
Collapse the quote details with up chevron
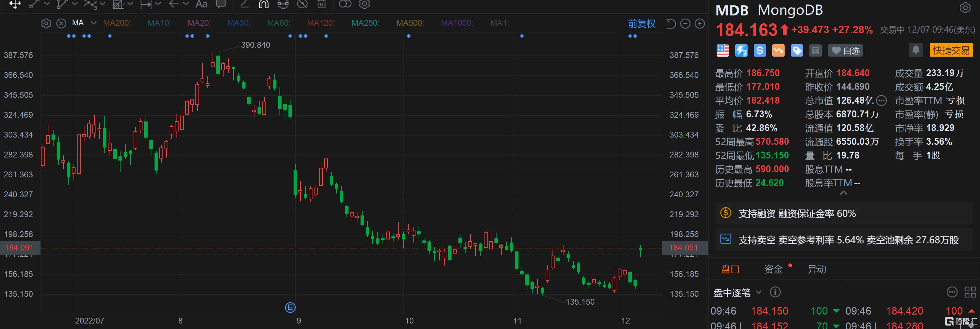843,192
